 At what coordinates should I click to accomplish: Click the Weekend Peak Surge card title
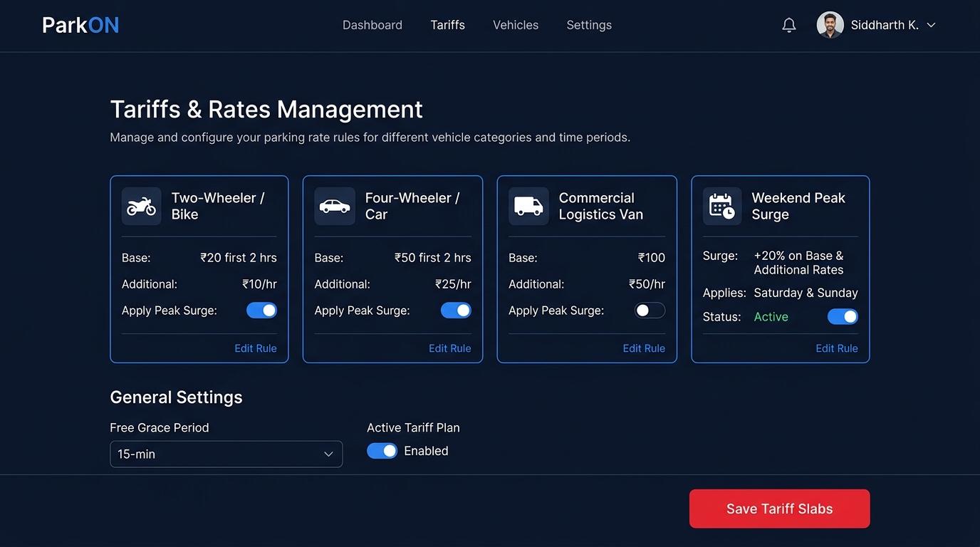pyautogui.click(x=798, y=206)
